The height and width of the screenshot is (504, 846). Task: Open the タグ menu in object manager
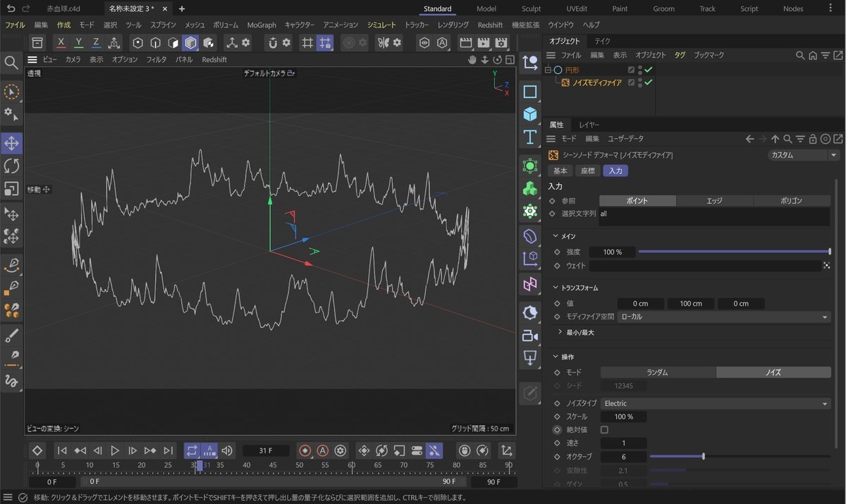coord(680,55)
